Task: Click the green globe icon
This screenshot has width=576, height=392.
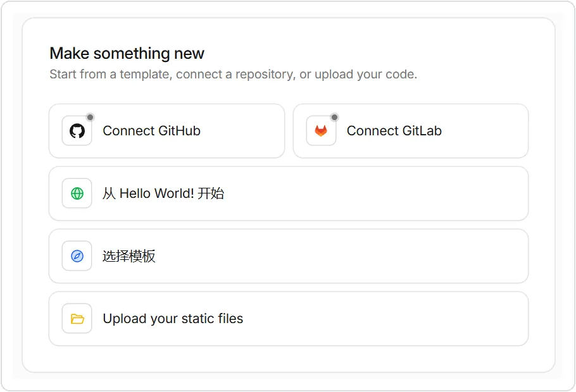Action: click(77, 193)
